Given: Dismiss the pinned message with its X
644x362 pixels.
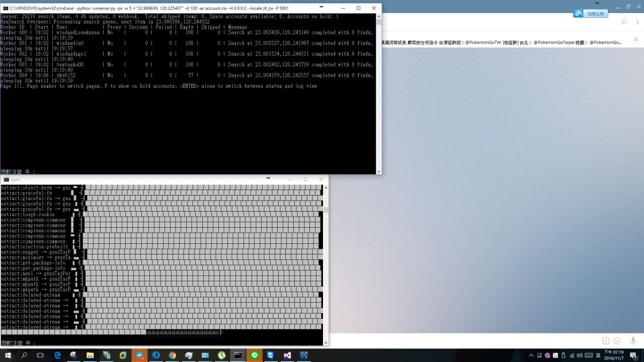Looking at the screenshot, I should [635, 39].
